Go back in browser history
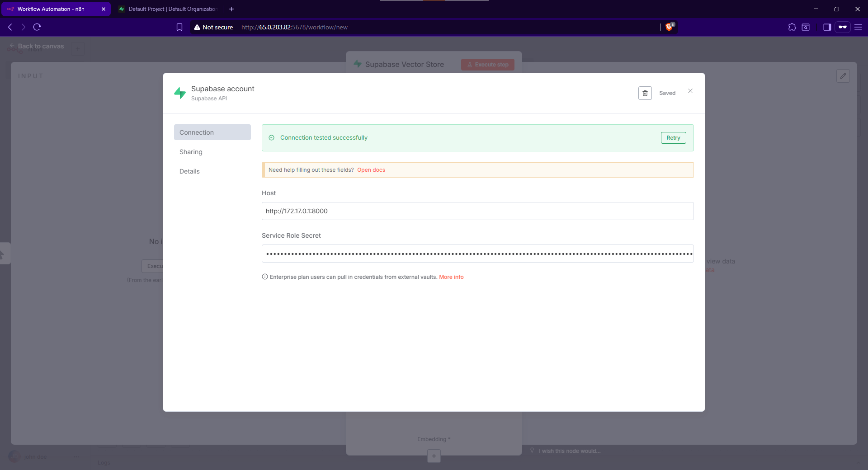The image size is (868, 470). pyautogui.click(x=10, y=27)
